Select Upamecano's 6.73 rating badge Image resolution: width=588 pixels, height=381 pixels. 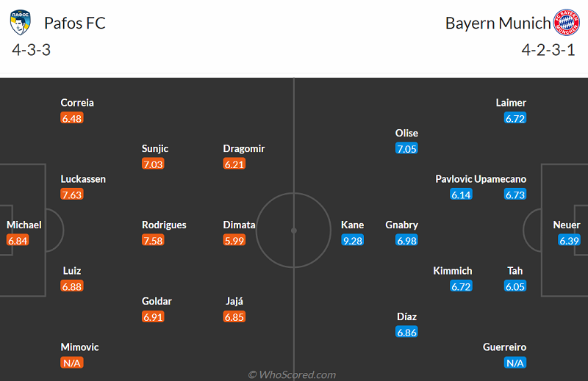515,195
